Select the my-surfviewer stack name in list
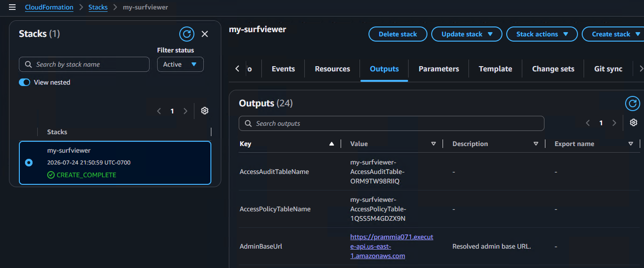Screen dimensions: 644x268 pos(69,150)
